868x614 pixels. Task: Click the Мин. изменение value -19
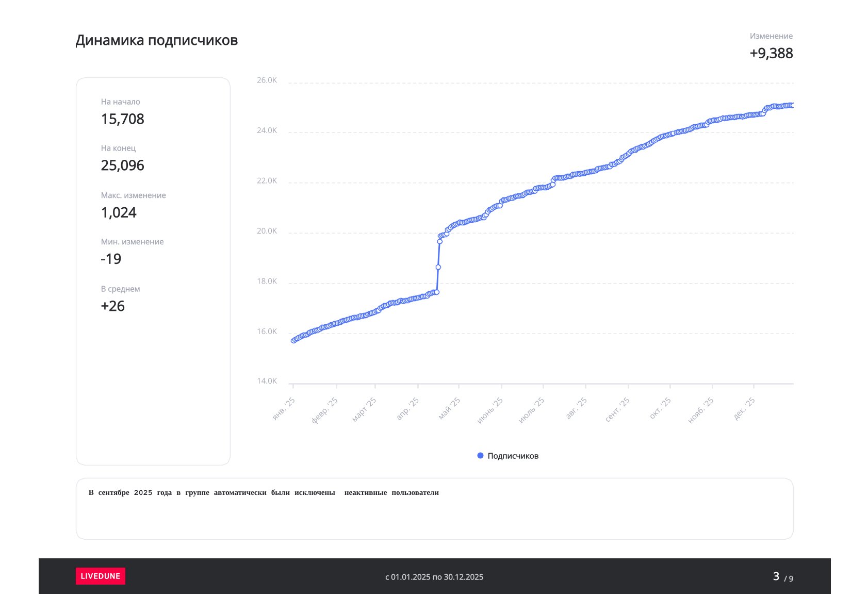(111, 259)
